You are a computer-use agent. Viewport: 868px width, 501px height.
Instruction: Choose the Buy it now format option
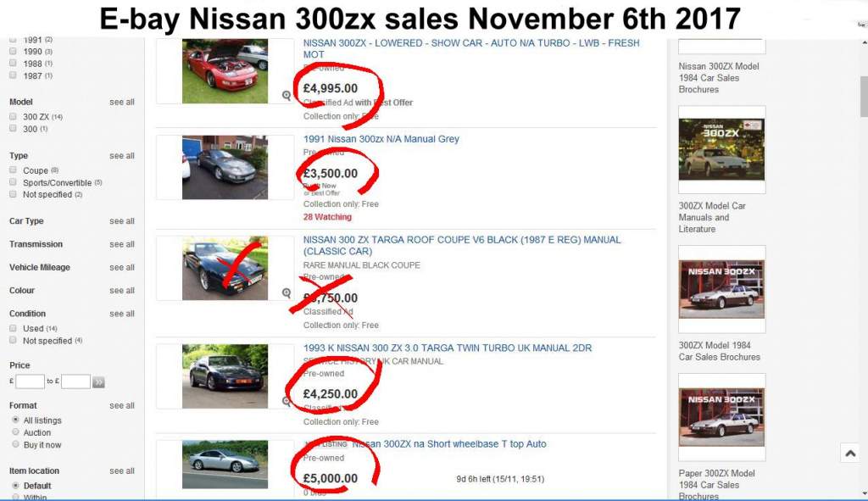(x=14, y=444)
